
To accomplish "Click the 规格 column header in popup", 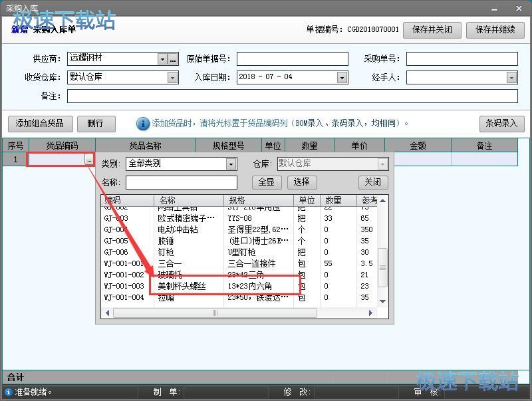I will 259,200.
